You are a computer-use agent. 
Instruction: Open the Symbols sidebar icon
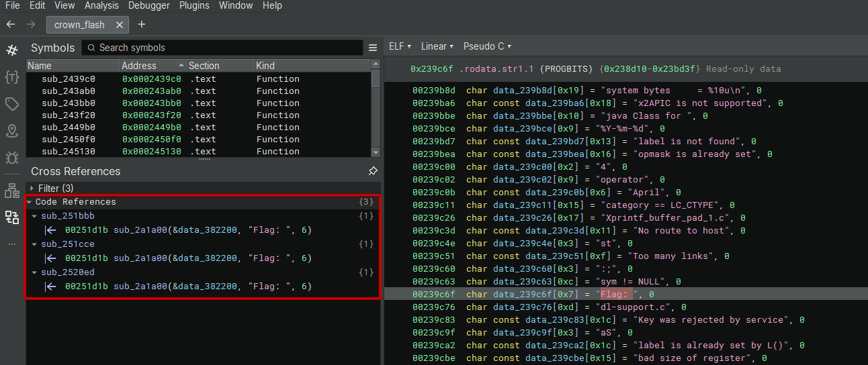[x=11, y=50]
